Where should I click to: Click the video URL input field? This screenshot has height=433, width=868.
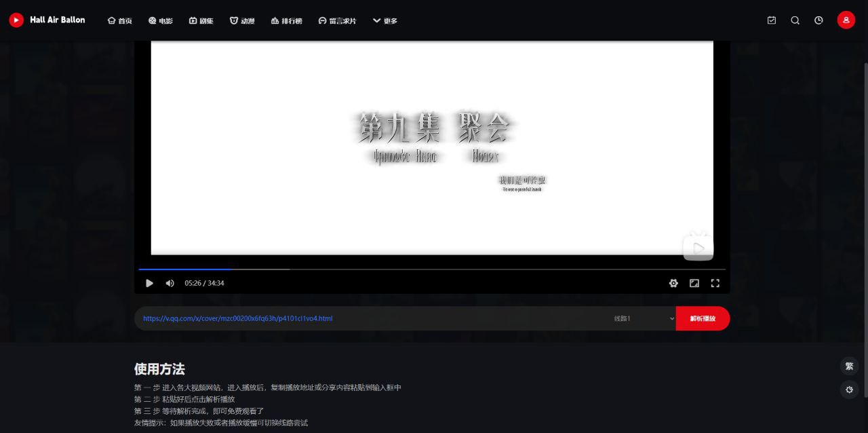370,318
